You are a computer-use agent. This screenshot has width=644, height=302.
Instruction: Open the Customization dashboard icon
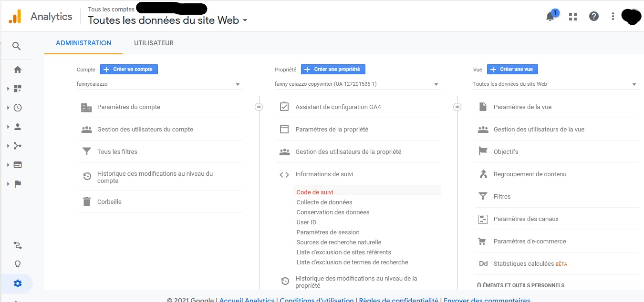pyautogui.click(x=18, y=89)
